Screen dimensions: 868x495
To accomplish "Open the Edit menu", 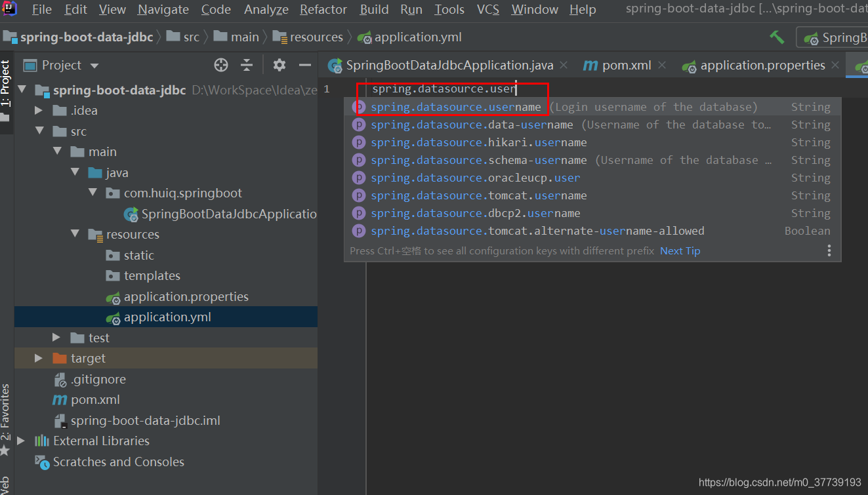I will [76, 9].
